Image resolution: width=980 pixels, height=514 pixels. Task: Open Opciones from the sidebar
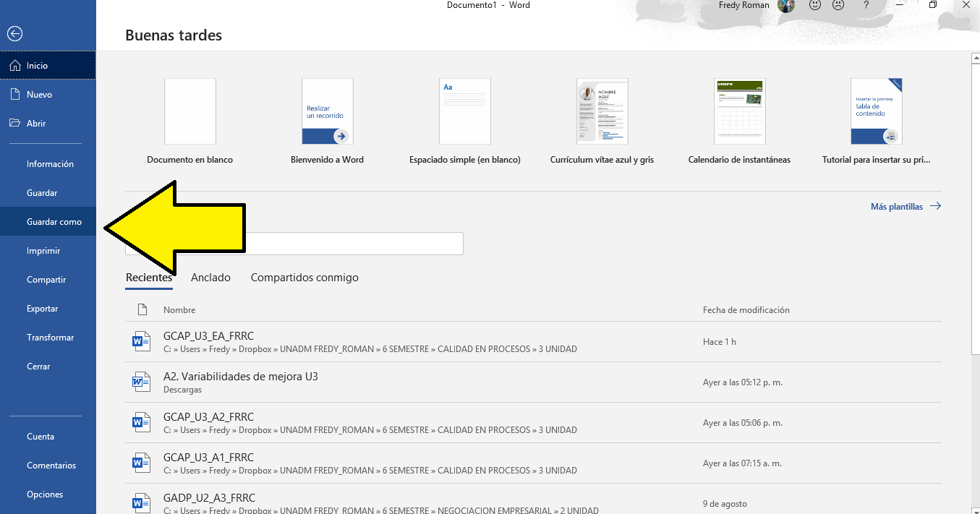tap(44, 494)
